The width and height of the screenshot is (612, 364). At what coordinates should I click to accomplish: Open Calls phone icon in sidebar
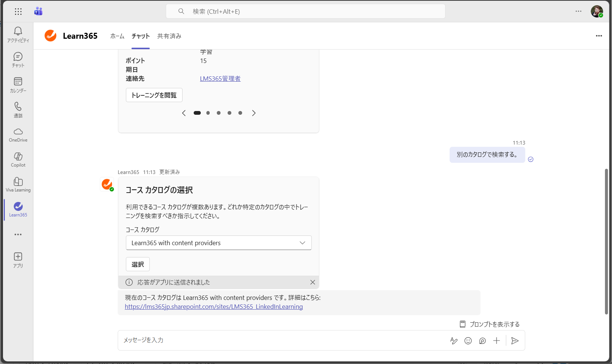pyautogui.click(x=18, y=110)
